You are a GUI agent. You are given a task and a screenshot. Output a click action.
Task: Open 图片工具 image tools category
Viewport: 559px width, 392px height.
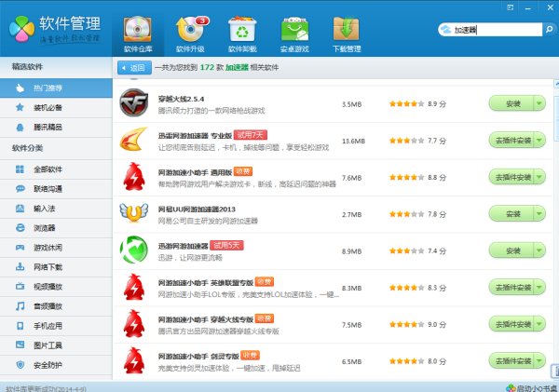pyautogui.click(x=56, y=345)
